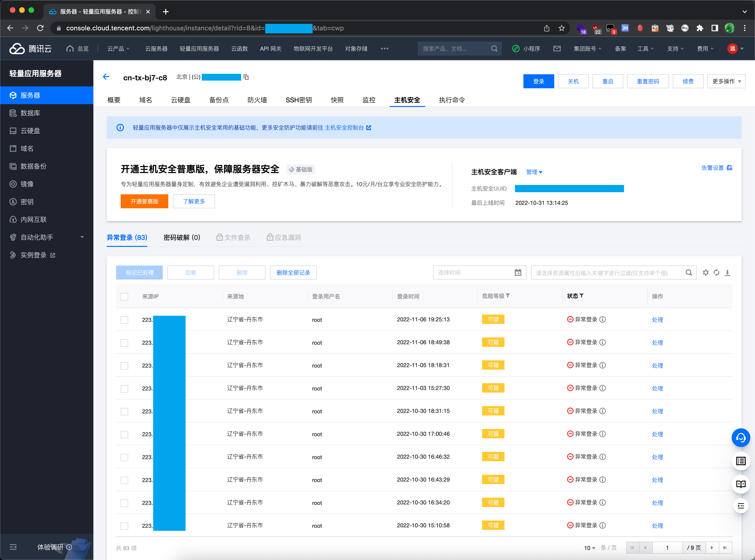Click the 了解更多 button

[194, 201]
